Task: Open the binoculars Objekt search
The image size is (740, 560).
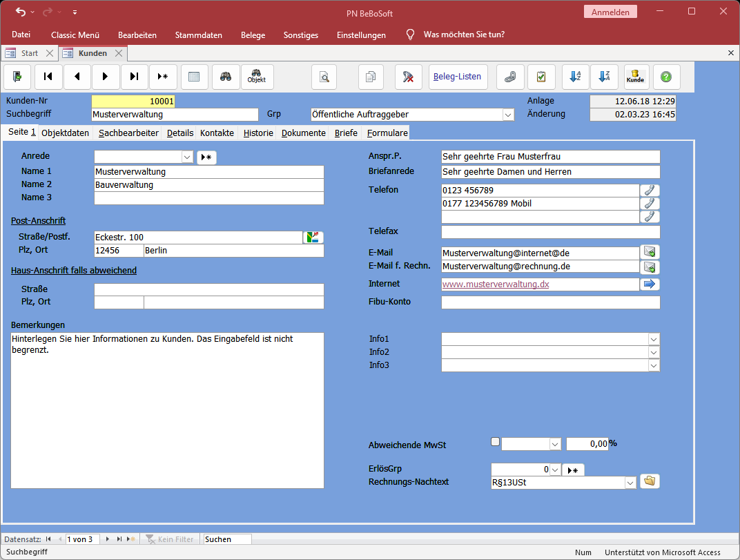Action: [x=257, y=77]
